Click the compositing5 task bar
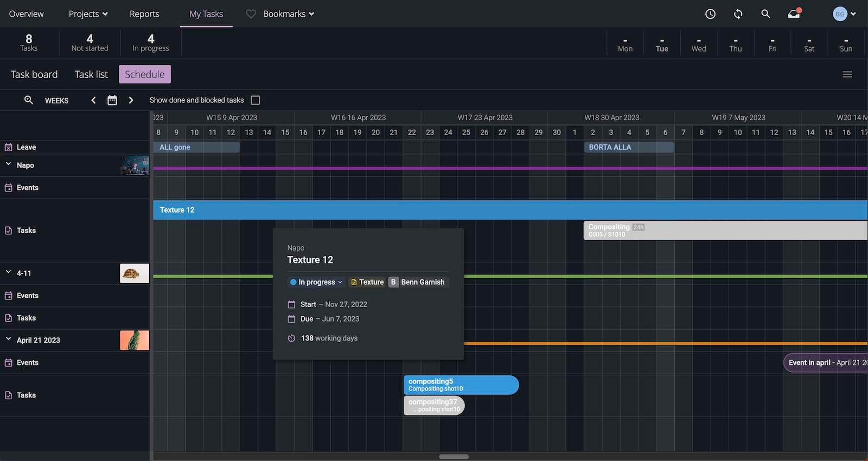 point(461,385)
